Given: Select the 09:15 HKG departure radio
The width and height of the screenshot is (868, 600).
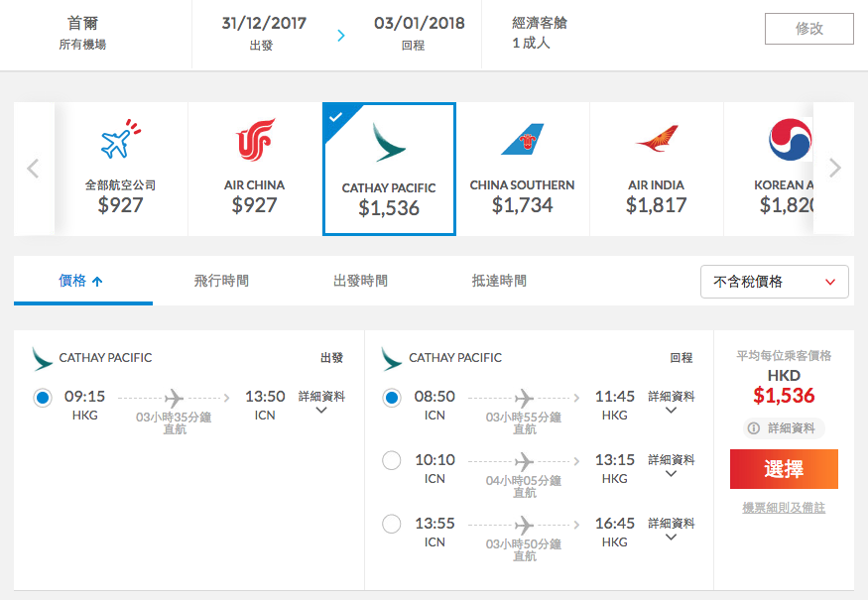Looking at the screenshot, I should point(43,398).
